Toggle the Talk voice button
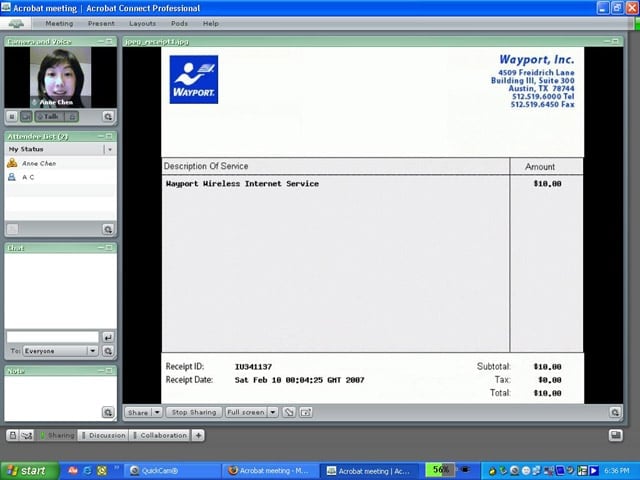The image size is (640, 480). click(49, 117)
